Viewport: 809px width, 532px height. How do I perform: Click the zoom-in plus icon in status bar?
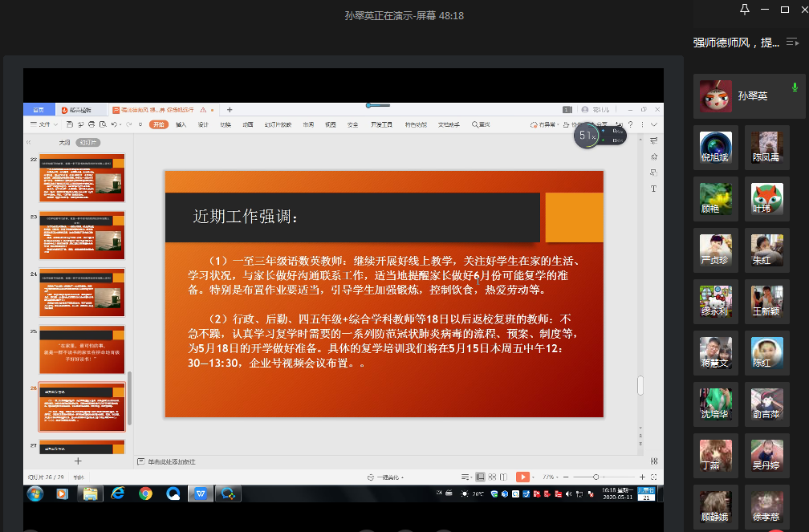point(642,477)
